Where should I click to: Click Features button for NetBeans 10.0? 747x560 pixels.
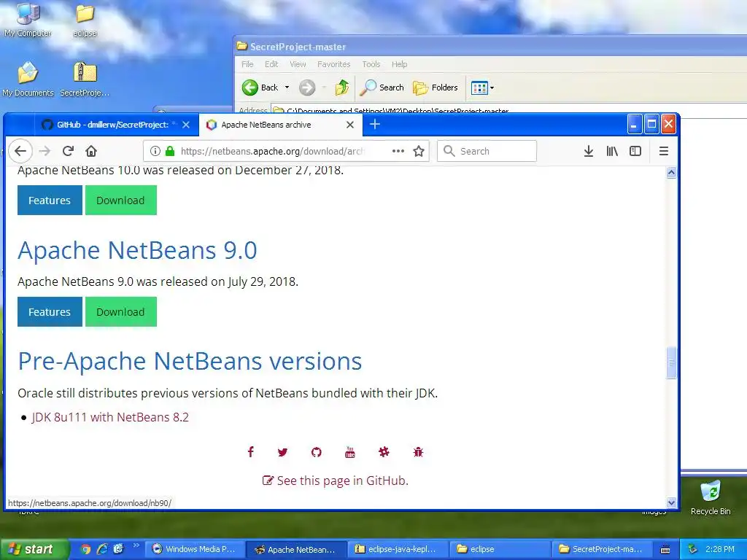click(50, 201)
